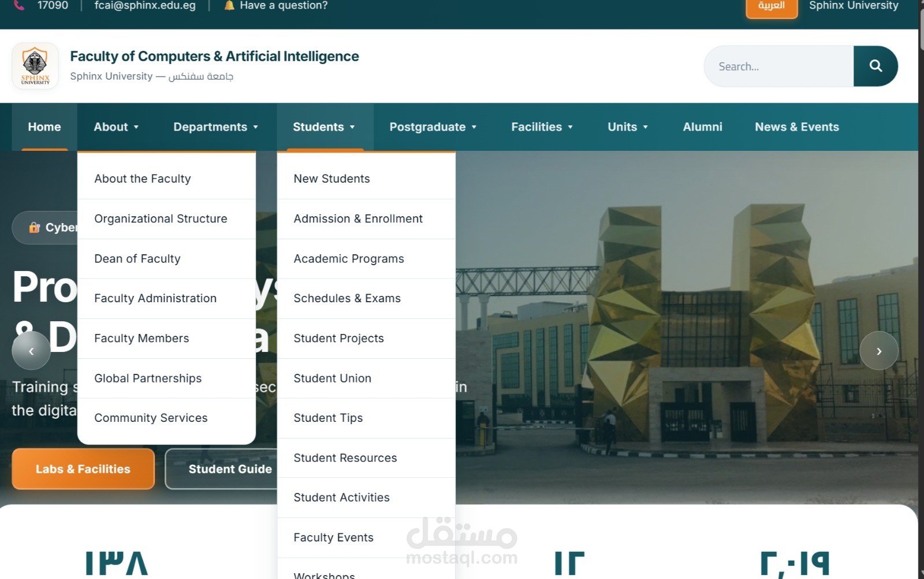Select Student Resources menu entry
Image resolution: width=924 pixels, height=579 pixels.
(366, 458)
